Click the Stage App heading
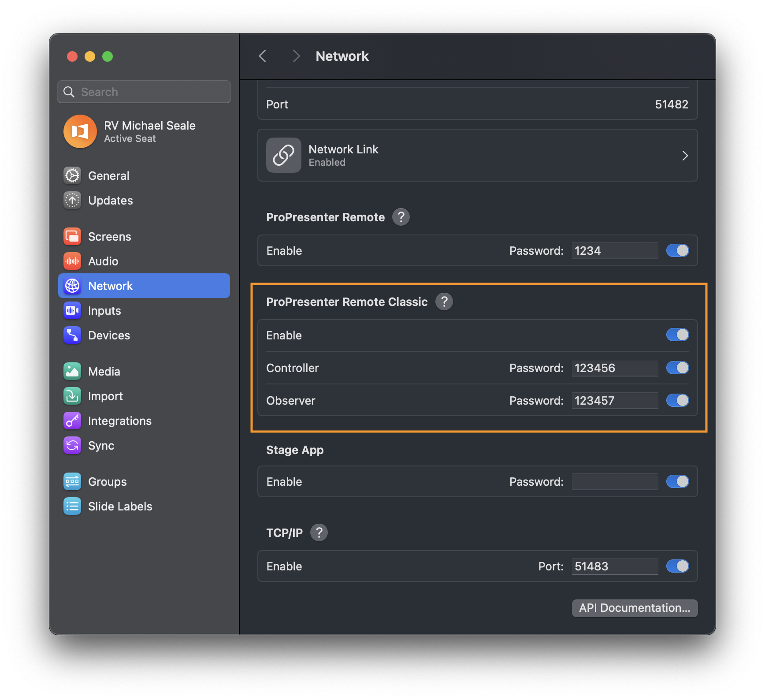The height and width of the screenshot is (700, 765). pyautogui.click(x=295, y=450)
